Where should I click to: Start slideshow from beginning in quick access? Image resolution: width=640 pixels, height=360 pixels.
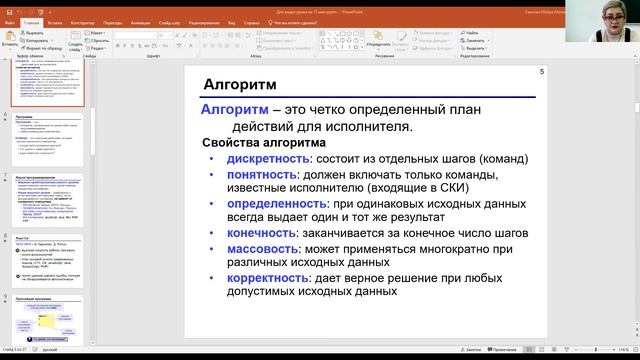40,12
